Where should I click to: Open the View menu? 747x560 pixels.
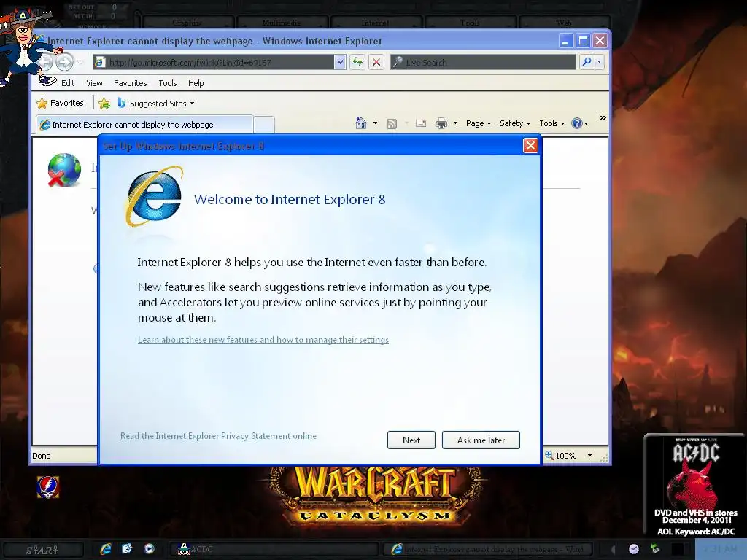tap(94, 83)
